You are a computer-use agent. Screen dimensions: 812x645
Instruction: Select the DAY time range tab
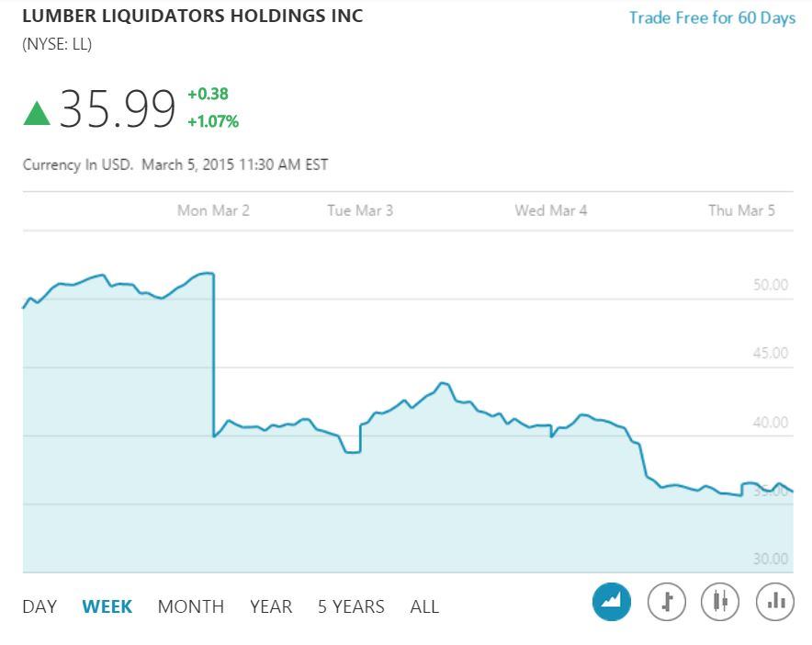tap(39, 606)
